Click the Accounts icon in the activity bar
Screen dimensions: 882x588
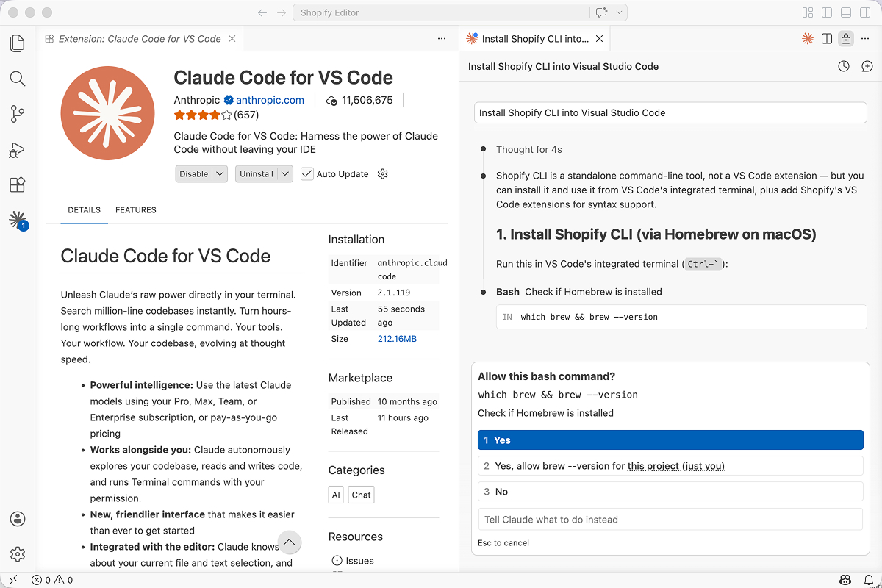click(x=17, y=519)
